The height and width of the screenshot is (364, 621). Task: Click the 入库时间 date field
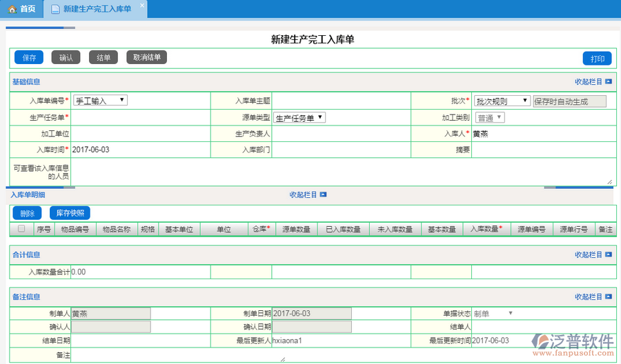[138, 150]
